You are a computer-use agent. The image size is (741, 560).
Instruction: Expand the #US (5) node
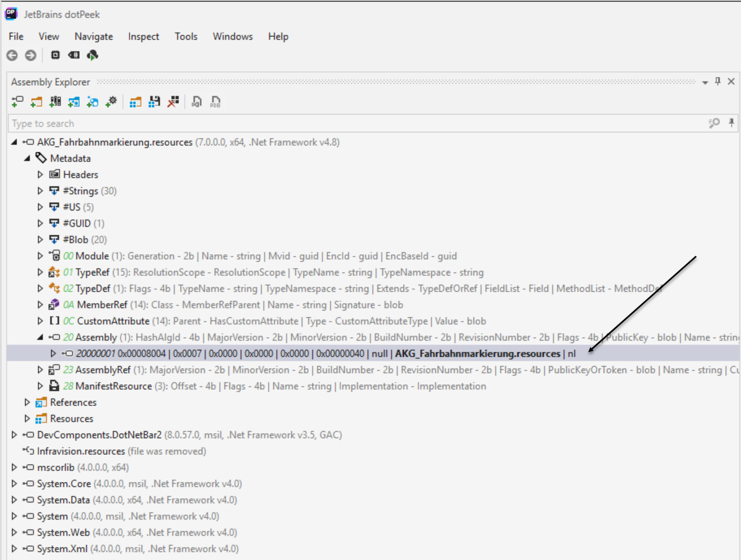[40, 207]
